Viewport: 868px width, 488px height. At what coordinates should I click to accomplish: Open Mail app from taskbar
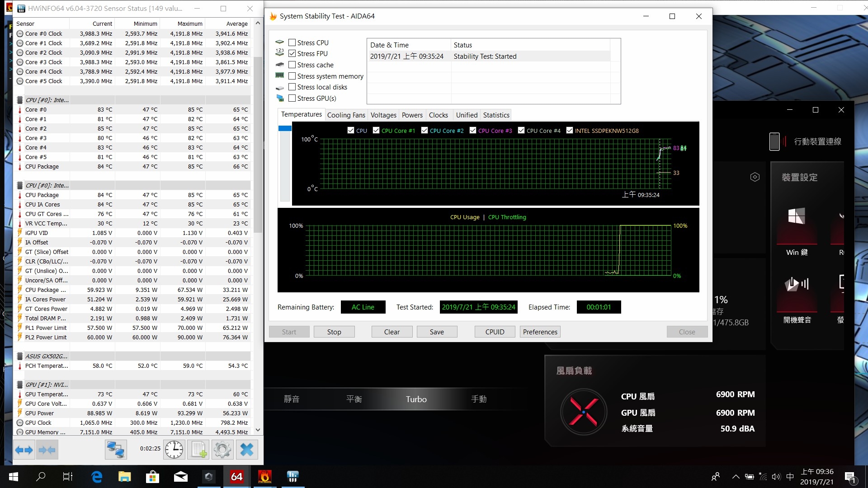pyautogui.click(x=181, y=477)
